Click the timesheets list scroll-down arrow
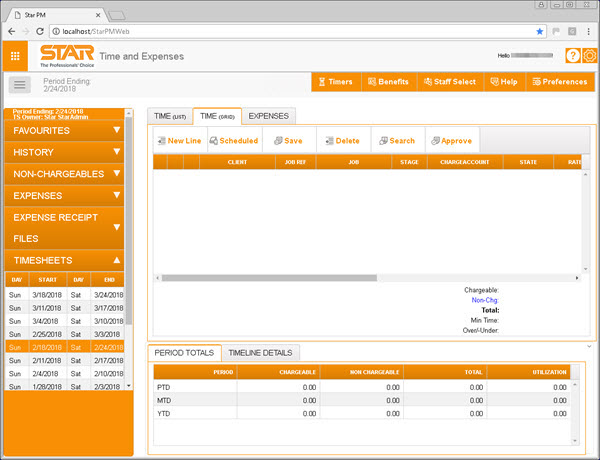The height and width of the screenshot is (460, 600). [x=129, y=385]
